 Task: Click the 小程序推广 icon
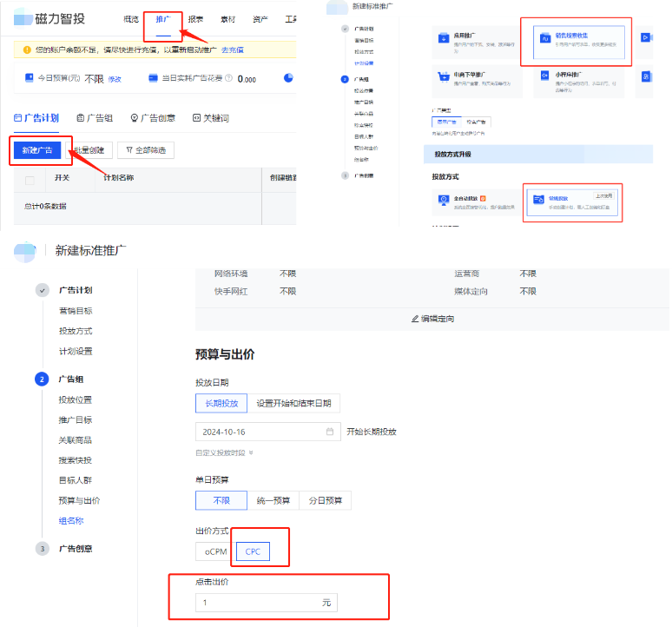tap(544, 76)
